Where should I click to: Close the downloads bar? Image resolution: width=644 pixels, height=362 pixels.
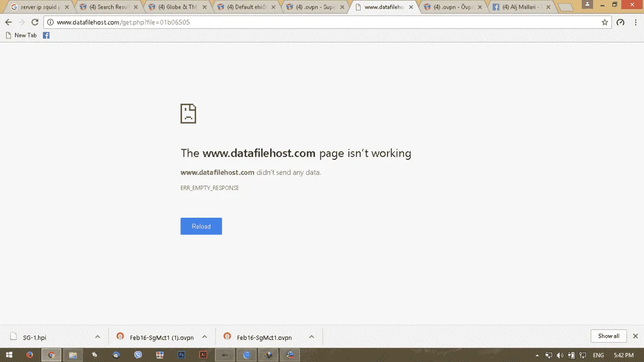[635, 336]
